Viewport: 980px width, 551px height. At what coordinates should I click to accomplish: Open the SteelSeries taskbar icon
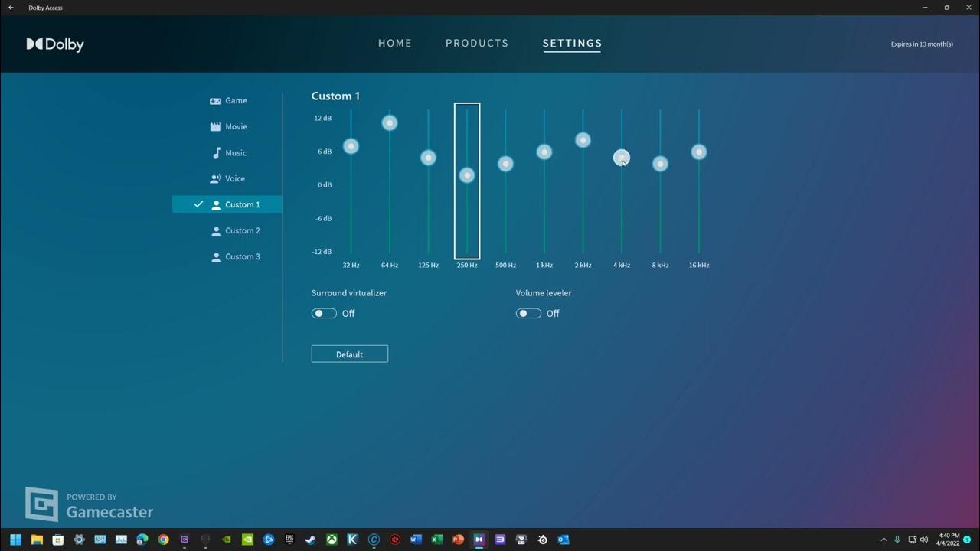point(542,540)
